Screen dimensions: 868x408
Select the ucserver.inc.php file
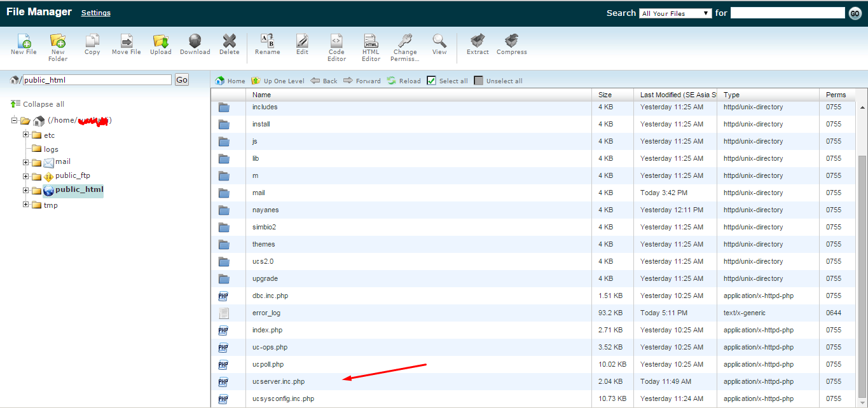pyautogui.click(x=534, y=381)
